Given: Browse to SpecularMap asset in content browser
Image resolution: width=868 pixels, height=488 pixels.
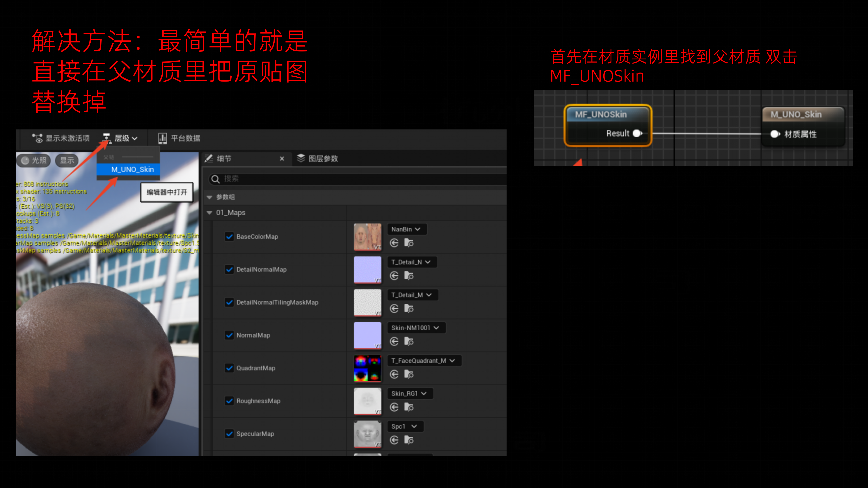Looking at the screenshot, I should [409, 440].
